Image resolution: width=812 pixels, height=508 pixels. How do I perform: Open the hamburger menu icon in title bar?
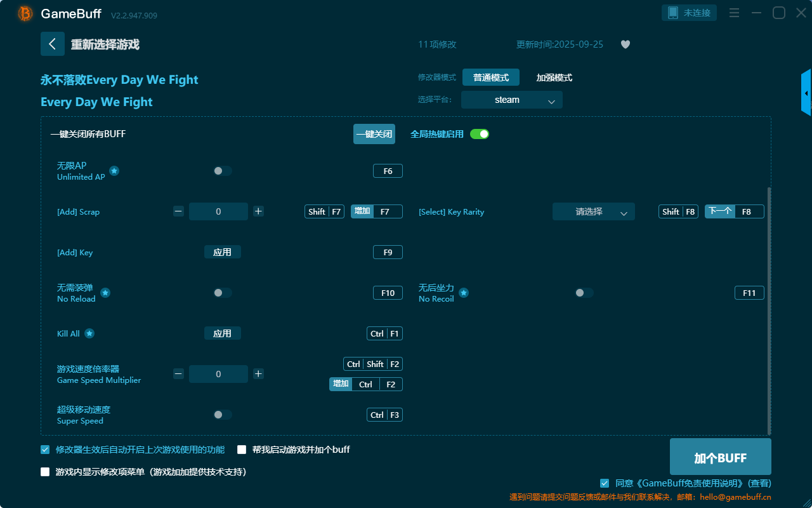tap(734, 13)
